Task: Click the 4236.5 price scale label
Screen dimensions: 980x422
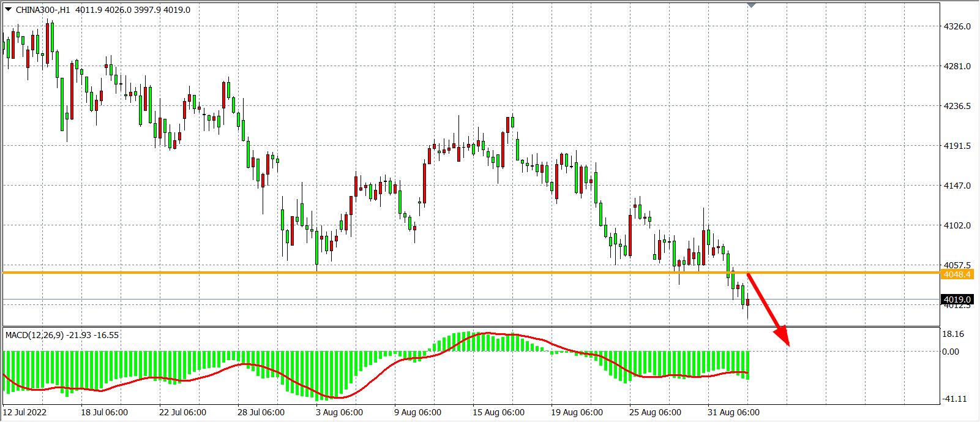Action: [957, 106]
